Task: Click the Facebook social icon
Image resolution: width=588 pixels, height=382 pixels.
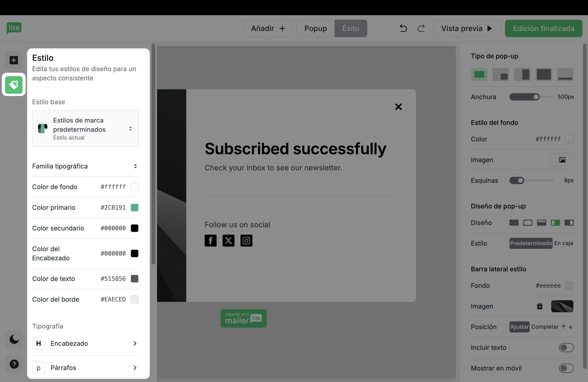Action: (210, 241)
